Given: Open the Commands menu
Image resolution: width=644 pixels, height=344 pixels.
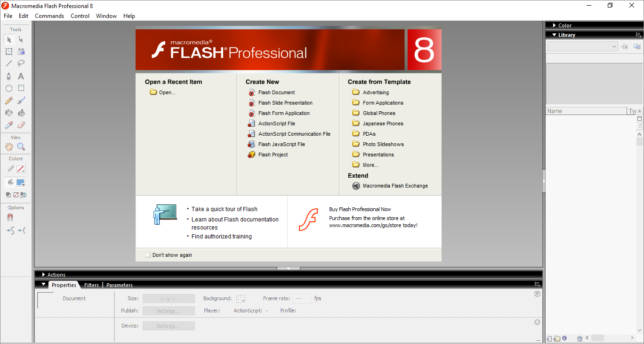Looking at the screenshot, I should pos(49,16).
